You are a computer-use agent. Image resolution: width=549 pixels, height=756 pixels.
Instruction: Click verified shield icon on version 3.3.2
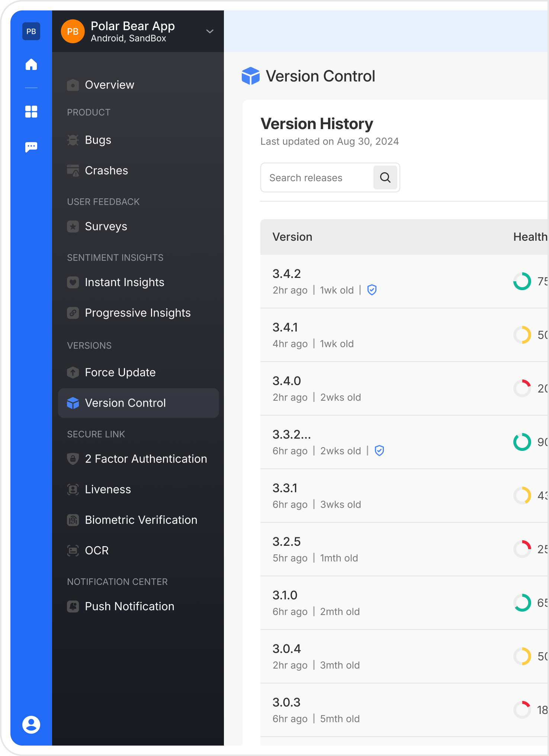379,451
